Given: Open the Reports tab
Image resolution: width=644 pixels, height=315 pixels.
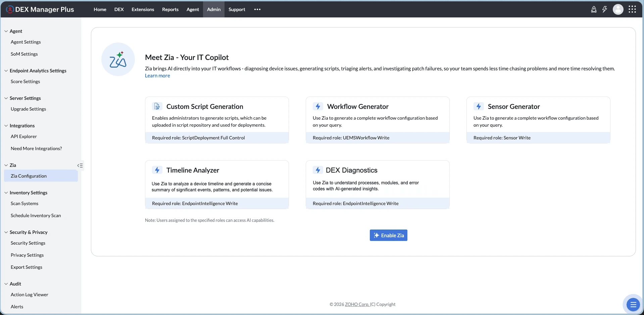Looking at the screenshot, I should 170,9.
